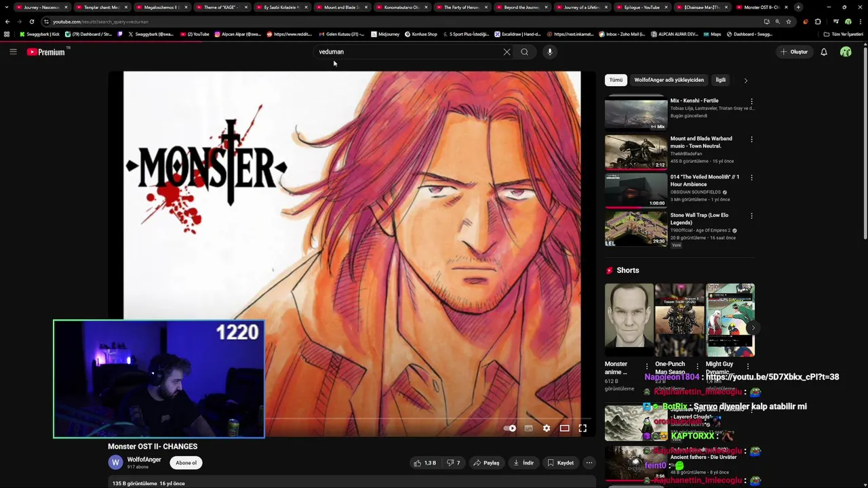Open the YouTube hamburger guide menu

pos(13,52)
